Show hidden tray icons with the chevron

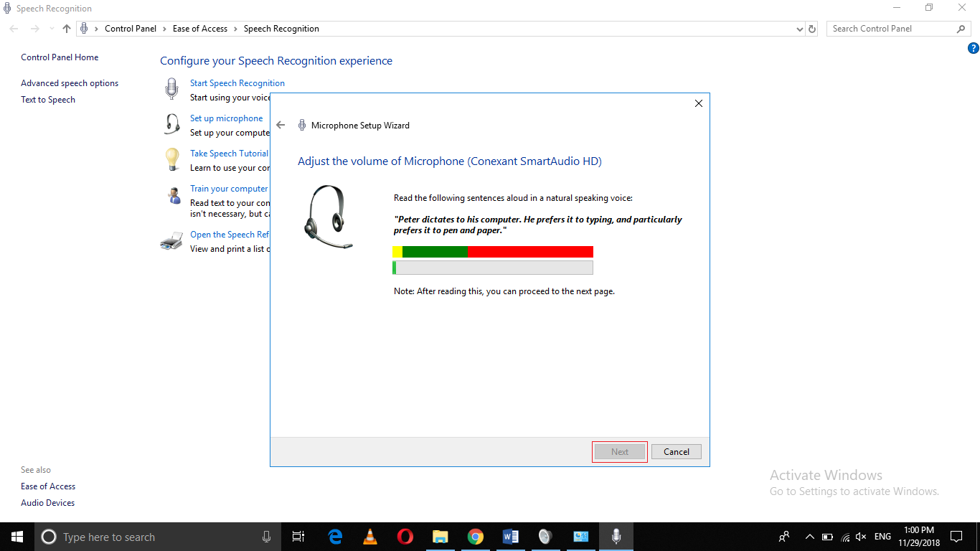(809, 536)
